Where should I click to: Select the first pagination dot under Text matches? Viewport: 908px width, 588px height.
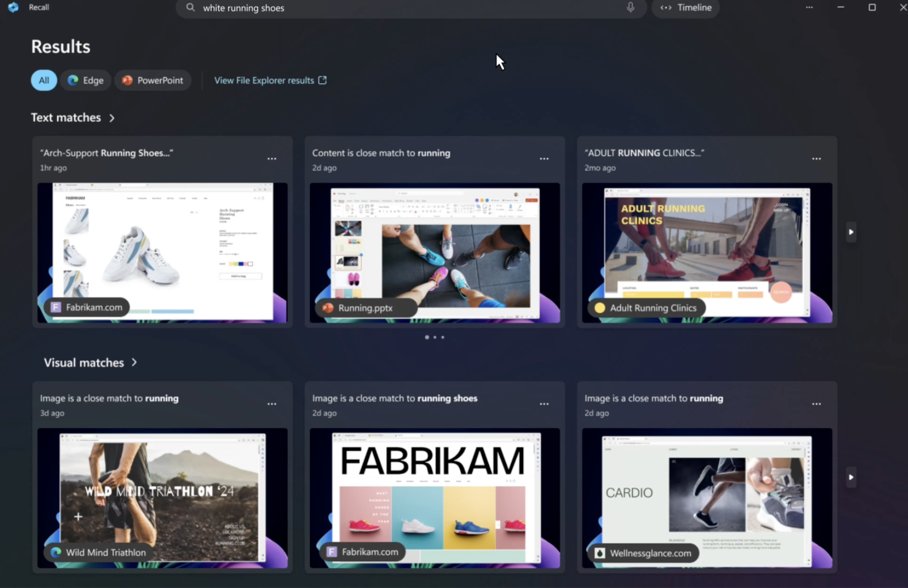427,337
